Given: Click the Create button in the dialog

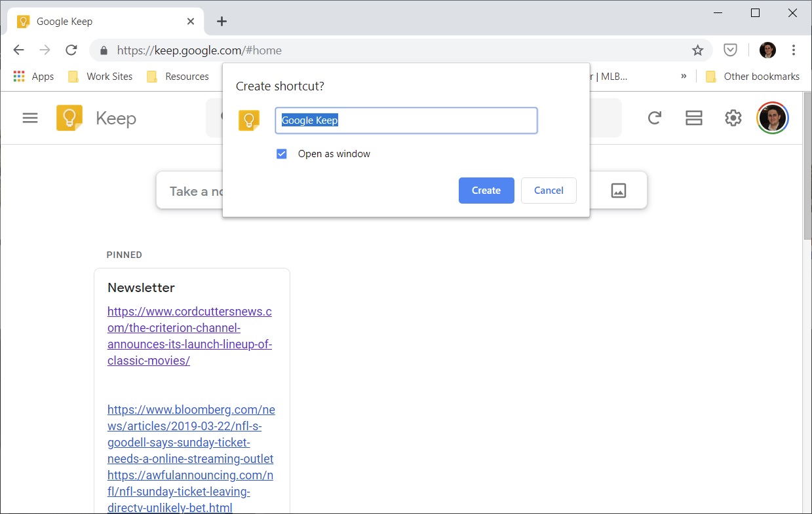Looking at the screenshot, I should [486, 191].
